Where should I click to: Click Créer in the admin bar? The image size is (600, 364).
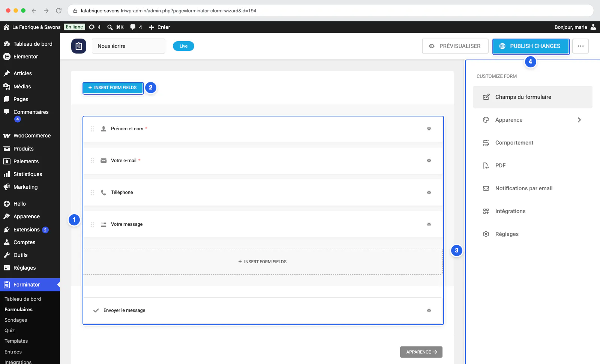point(159,27)
